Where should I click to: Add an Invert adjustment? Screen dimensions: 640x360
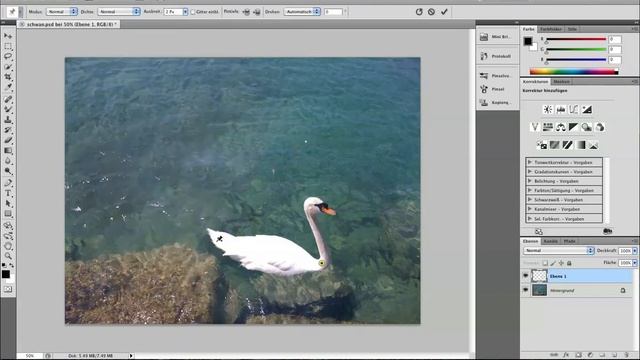click(x=542, y=145)
